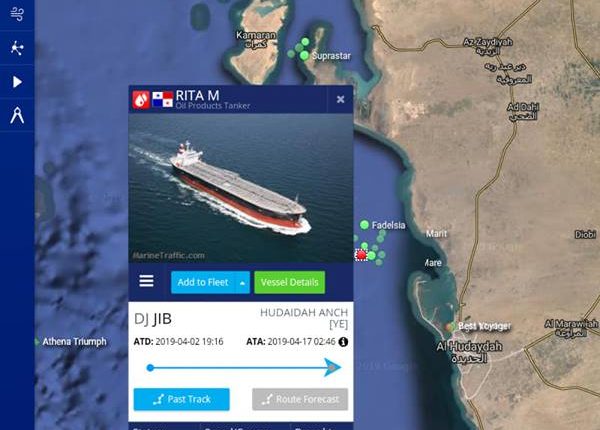Click the ATA info icon

pyautogui.click(x=343, y=342)
